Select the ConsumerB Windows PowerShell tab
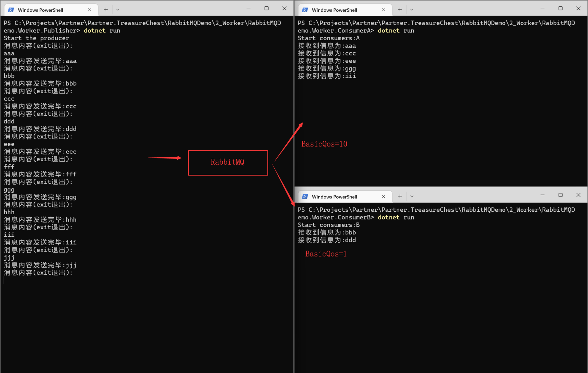 pyautogui.click(x=340, y=196)
